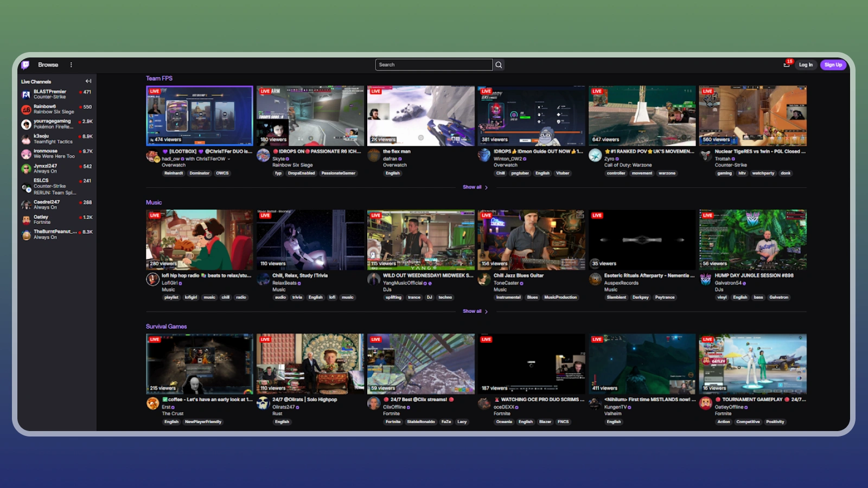Open the BLASTPremier channel avatar
The width and height of the screenshot is (868, 488).
26,94
